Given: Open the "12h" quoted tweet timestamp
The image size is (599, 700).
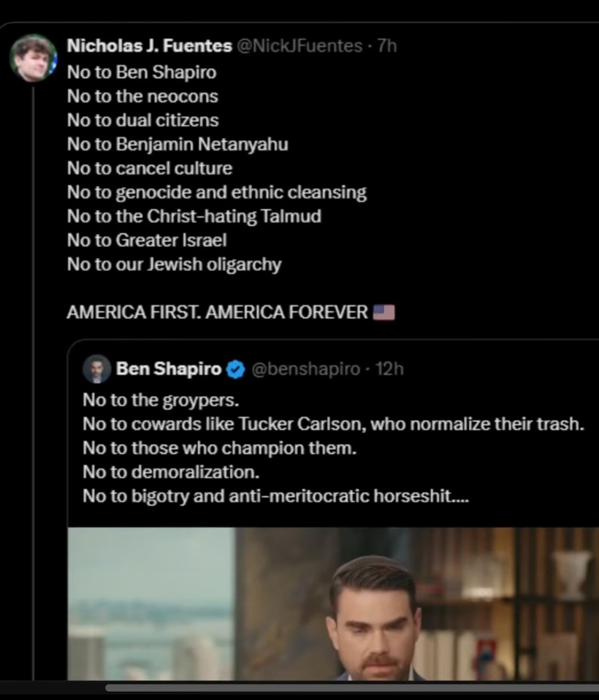Looking at the screenshot, I should [x=389, y=370].
